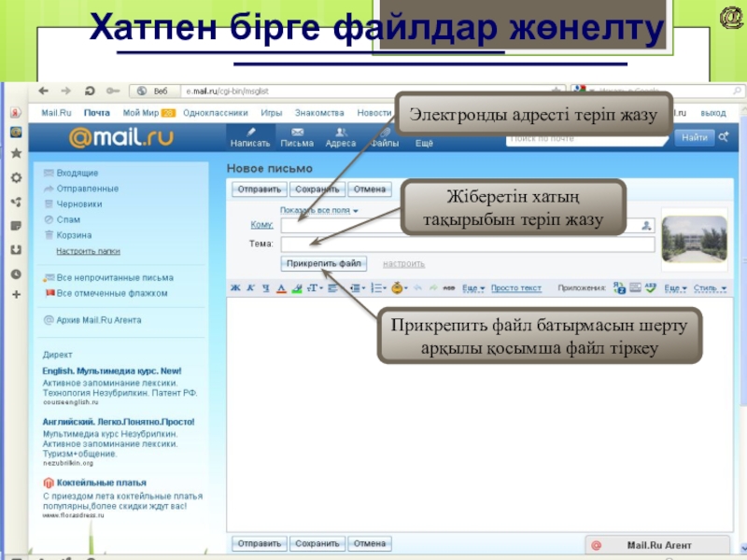Viewport: 747px width, 560px height.
Task: Pick the font color А icon
Action: pos(281,288)
